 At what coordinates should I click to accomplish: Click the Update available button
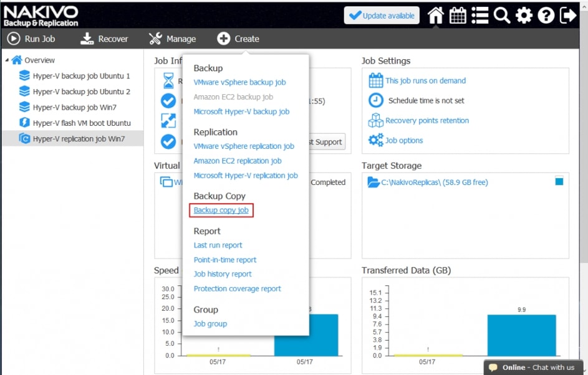[382, 16]
